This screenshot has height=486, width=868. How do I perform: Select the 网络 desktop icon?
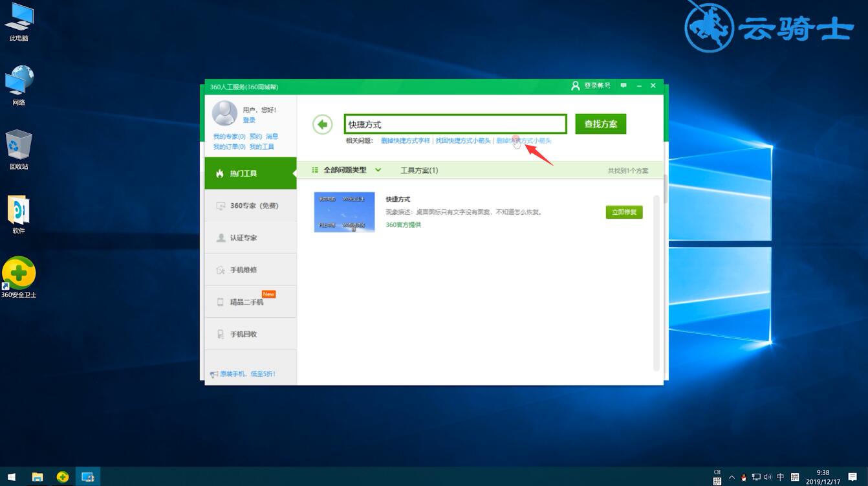pos(19,86)
